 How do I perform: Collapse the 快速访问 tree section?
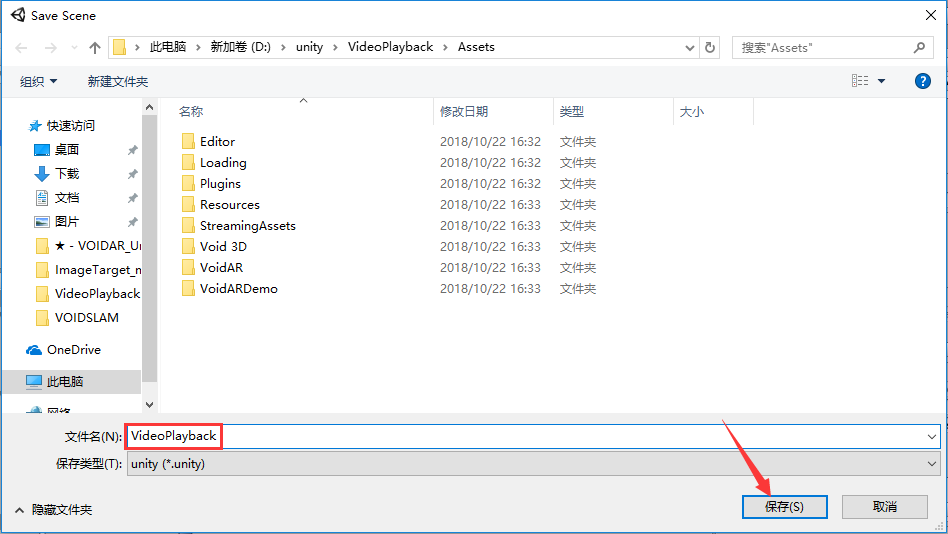click(x=22, y=126)
